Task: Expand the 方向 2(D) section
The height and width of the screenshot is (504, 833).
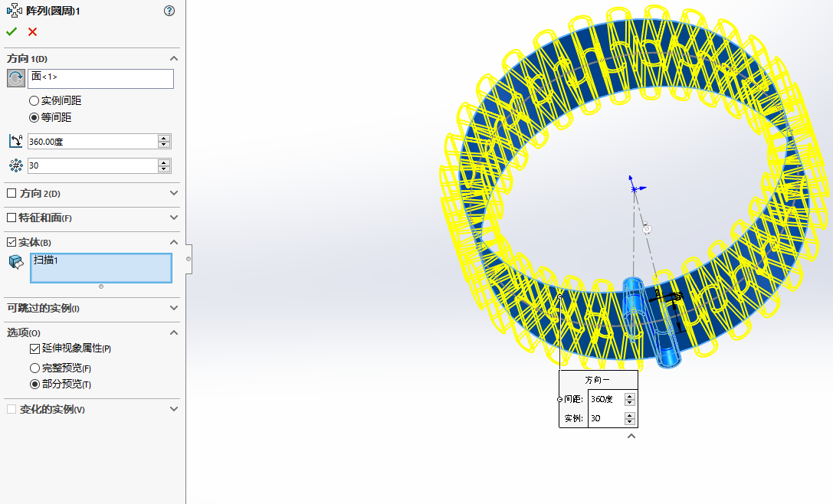Action: (x=174, y=193)
